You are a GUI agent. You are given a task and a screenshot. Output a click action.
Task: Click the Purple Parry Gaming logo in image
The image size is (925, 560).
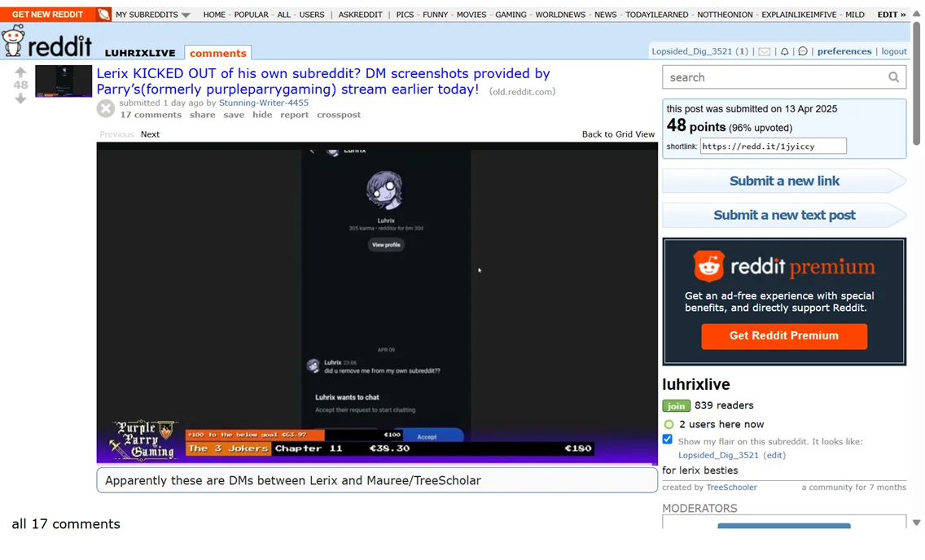(x=143, y=440)
